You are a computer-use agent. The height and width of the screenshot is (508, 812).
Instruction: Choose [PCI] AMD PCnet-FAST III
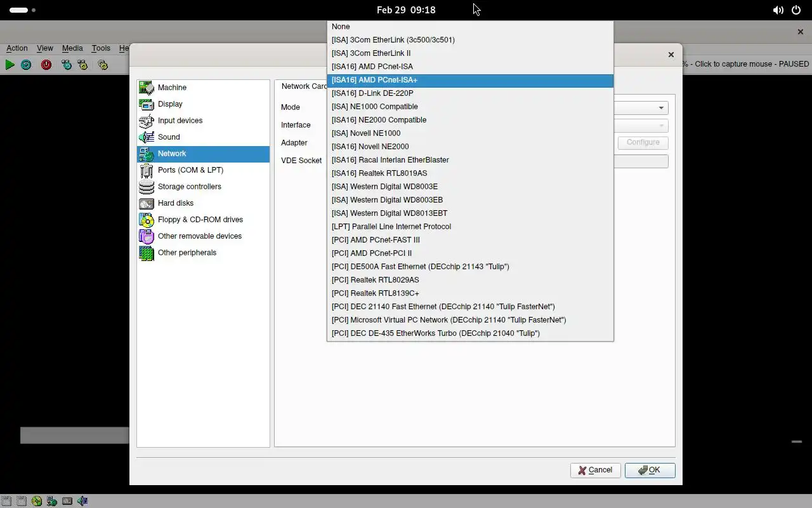(x=470, y=240)
